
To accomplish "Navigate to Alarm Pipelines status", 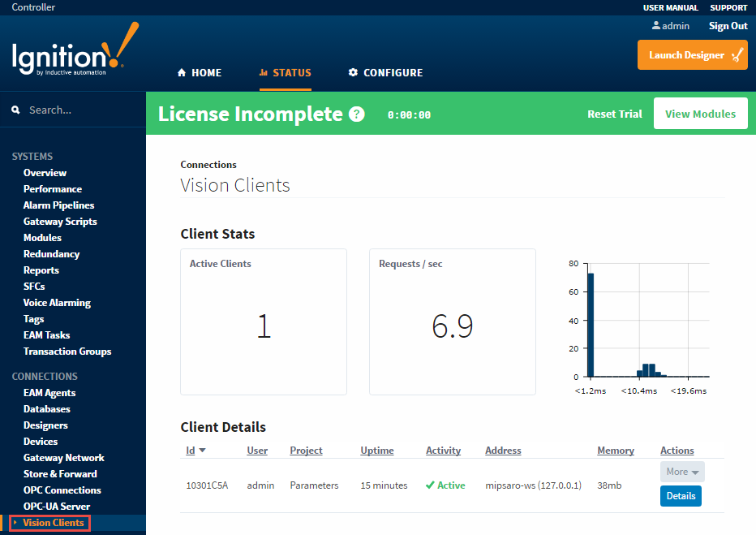I will (x=58, y=205).
